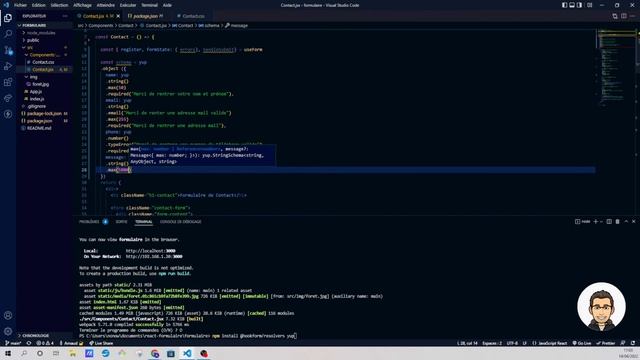The height and width of the screenshot is (360, 640).
Task: Open the Sélection menu
Action: tap(60, 5)
